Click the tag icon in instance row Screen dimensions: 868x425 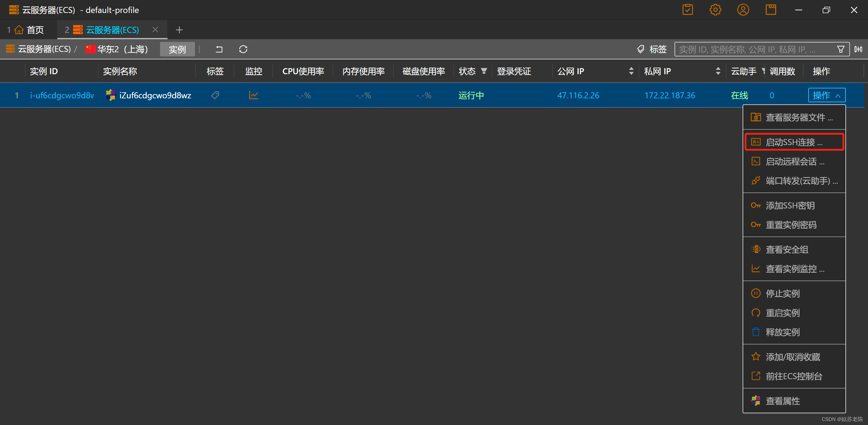coord(215,95)
